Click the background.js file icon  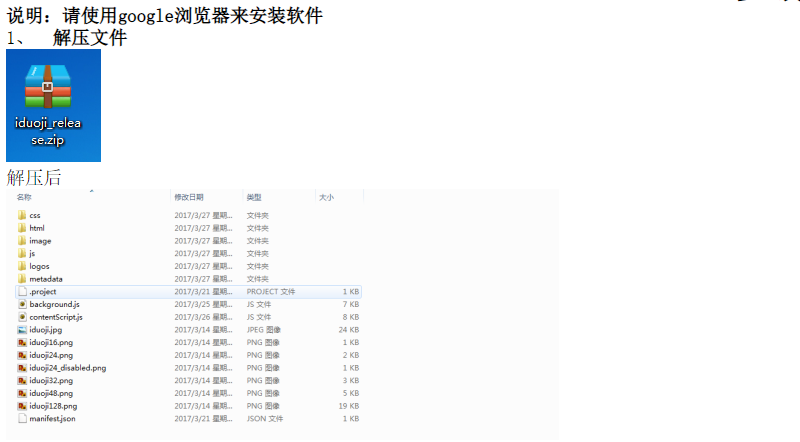22,304
